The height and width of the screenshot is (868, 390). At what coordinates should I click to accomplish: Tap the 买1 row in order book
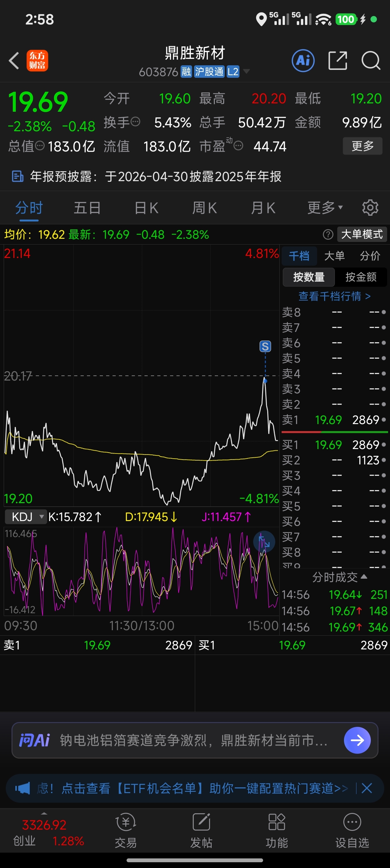[334, 445]
